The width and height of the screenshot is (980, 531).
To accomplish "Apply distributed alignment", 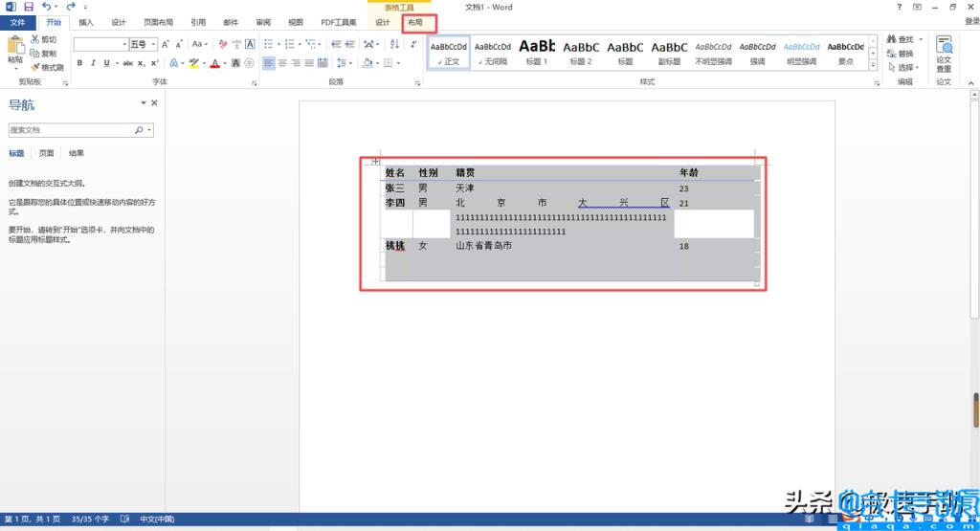I will pyautogui.click(x=323, y=63).
